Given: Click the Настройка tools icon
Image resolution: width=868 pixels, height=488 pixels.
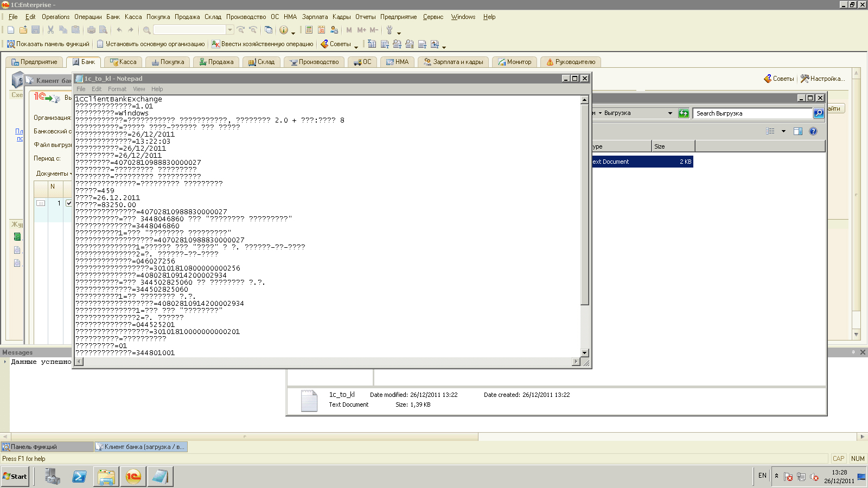Looking at the screenshot, I should pos(805,79).
